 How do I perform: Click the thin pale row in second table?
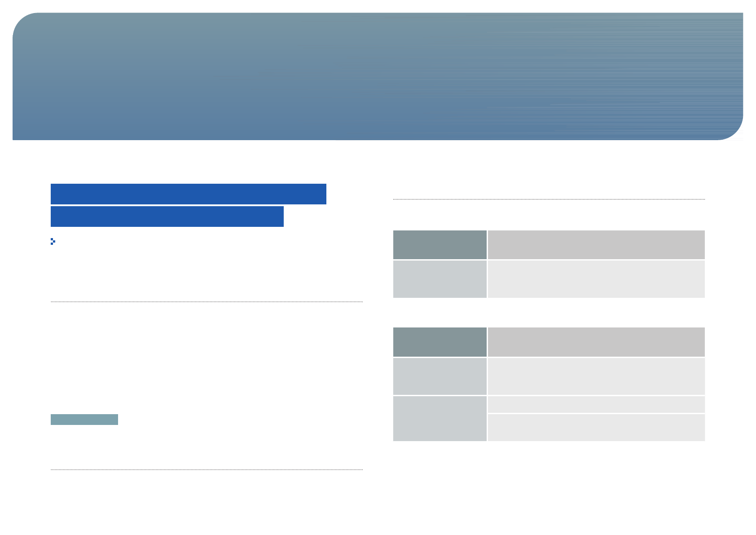point(596,404)
